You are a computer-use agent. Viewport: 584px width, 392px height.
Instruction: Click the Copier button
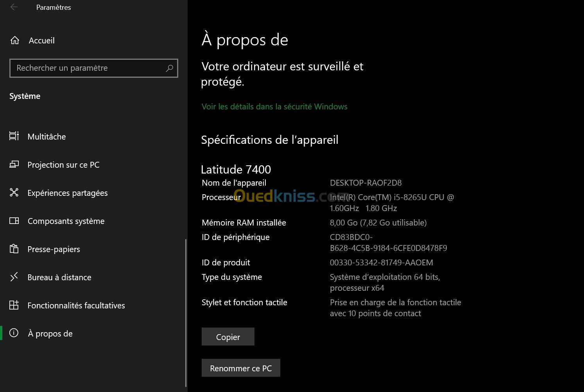[x=228, y=337]
